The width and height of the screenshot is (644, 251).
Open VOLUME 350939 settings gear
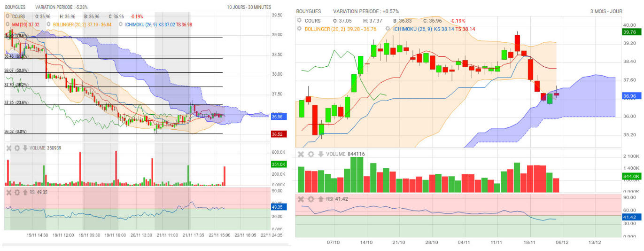pyautogui.click(x=17, y=148)
